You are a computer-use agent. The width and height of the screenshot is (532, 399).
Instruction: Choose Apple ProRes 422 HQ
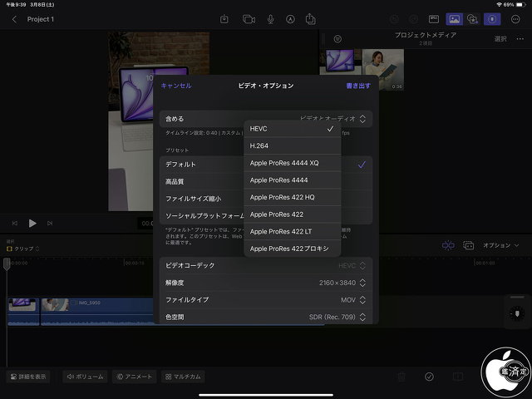coord(292,198)
